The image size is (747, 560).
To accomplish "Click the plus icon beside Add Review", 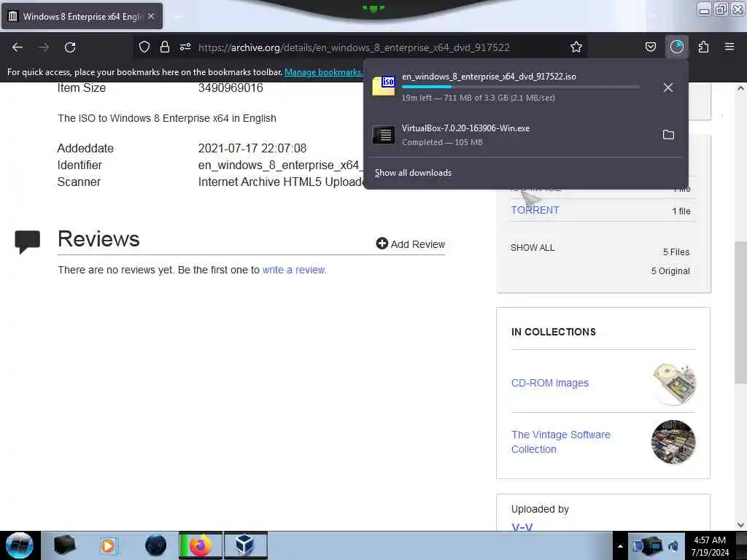I will (x=382, y=244).
